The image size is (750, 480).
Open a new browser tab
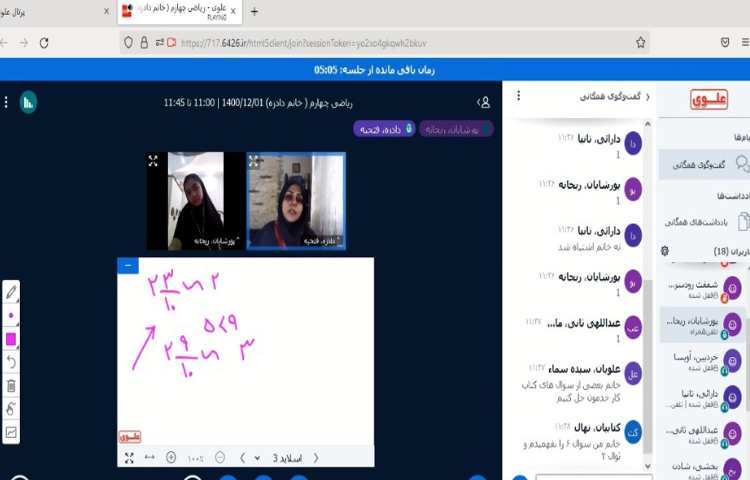click(254, 11)
